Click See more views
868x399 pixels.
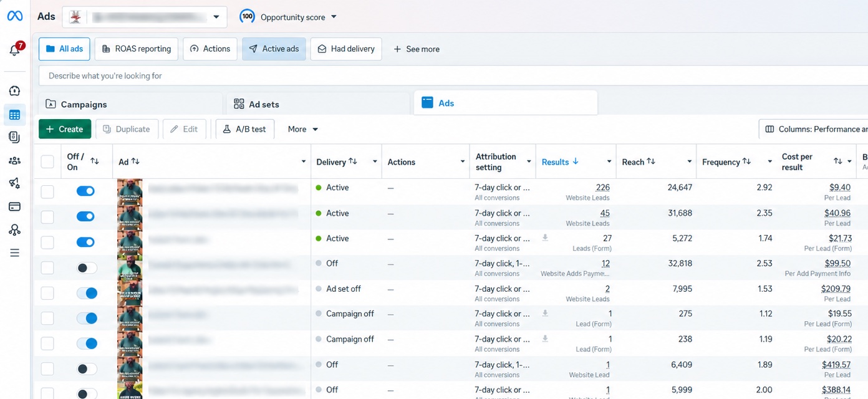click(x=417, y=49)
